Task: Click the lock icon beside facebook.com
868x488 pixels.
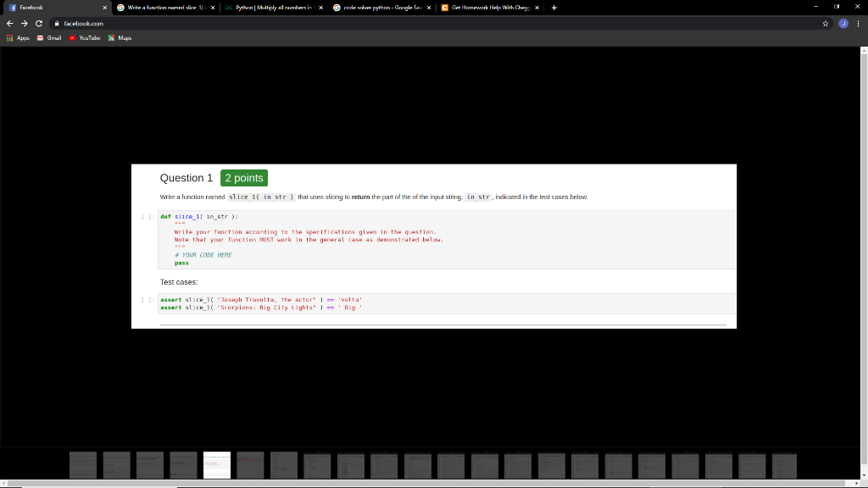Action: (x=57, y=23)
